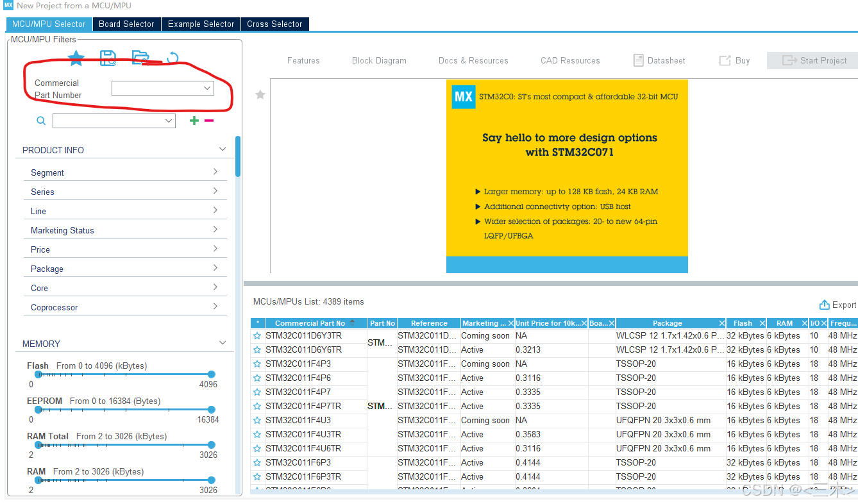858x504 pixels.
Task: Favorite the STM32C011D6Y6TR row star
Action: 257,349
